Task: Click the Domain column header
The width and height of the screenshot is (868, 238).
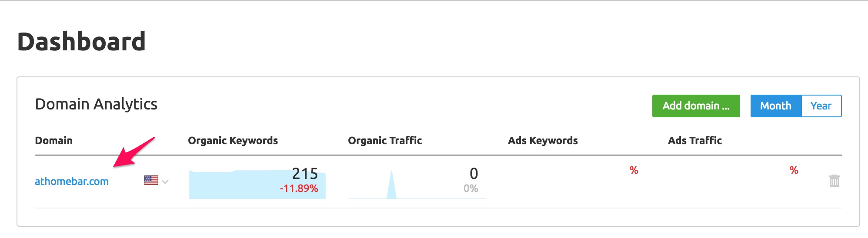Action: pyautogui.click(x=53, y=141)
